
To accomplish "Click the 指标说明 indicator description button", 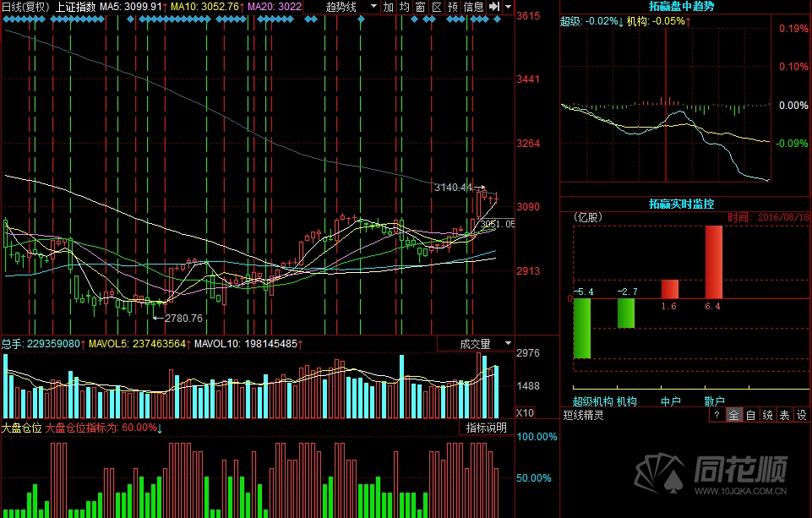I will pos(487,428).
